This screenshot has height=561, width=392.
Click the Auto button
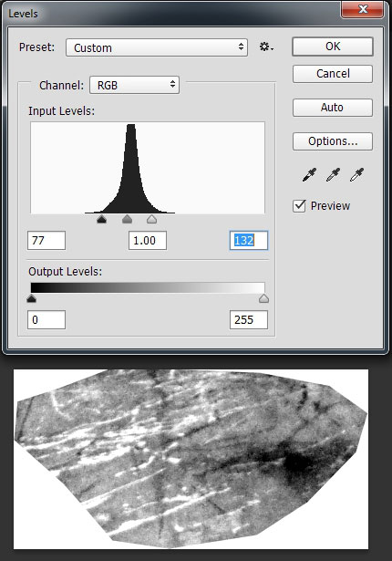tap(333, 108)
